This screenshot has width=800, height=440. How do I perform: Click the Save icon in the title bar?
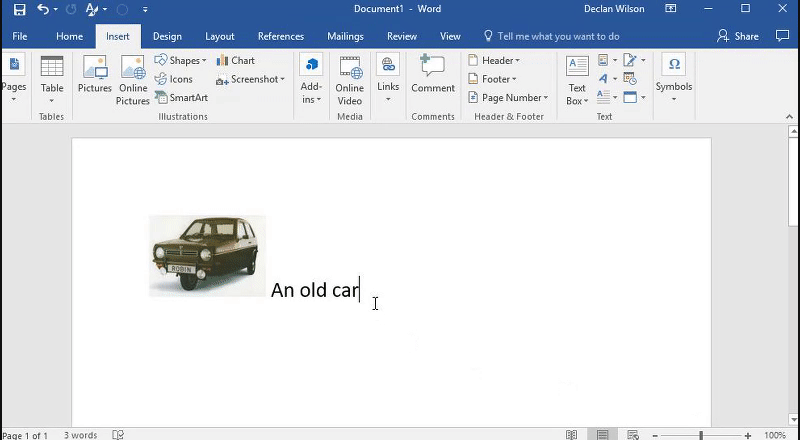pos(19,9)
